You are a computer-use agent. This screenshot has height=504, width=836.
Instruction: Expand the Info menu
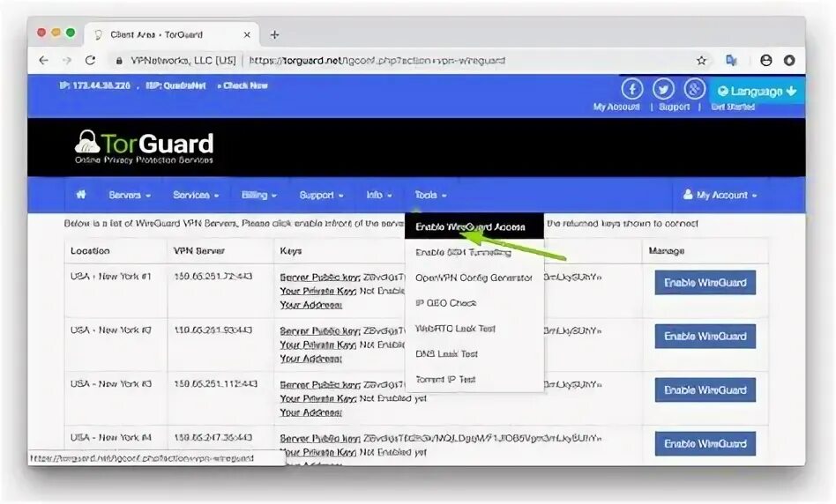pyautogui.click(x=379, y=195)
